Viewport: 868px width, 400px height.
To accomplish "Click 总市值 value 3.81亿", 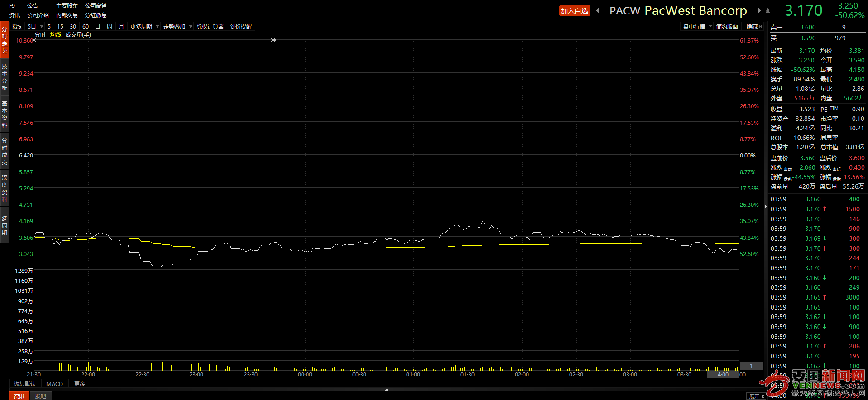I will [855, 147].
